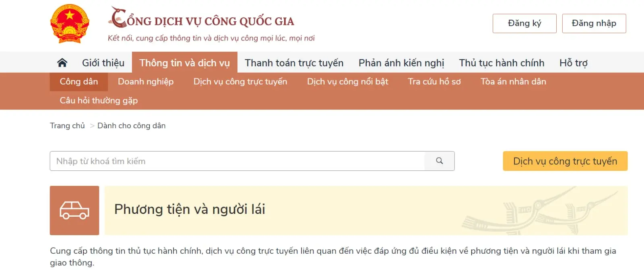Select the Công dân submenu tab
The height and width of the screenshot is (277, 644).
(x=79, y=82)
